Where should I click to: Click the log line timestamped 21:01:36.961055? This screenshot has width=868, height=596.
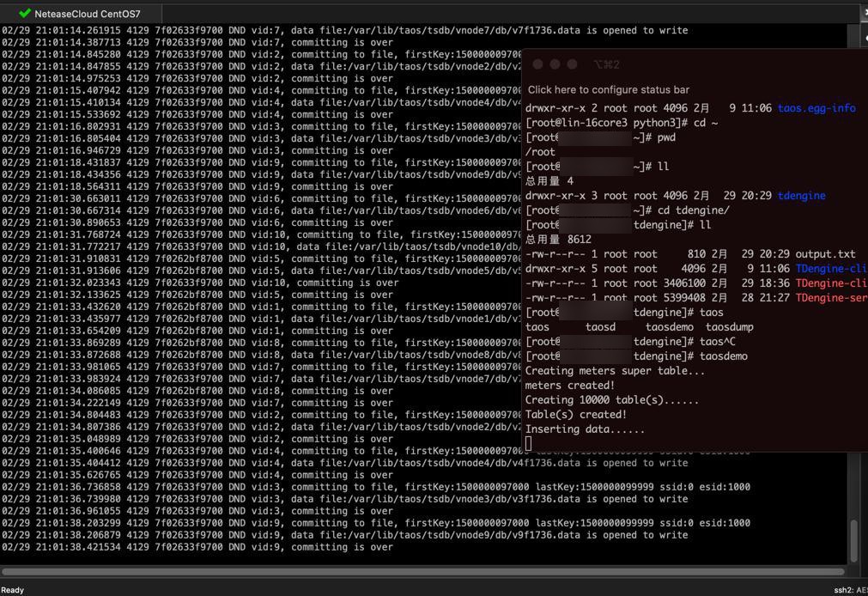pos(197,511)
